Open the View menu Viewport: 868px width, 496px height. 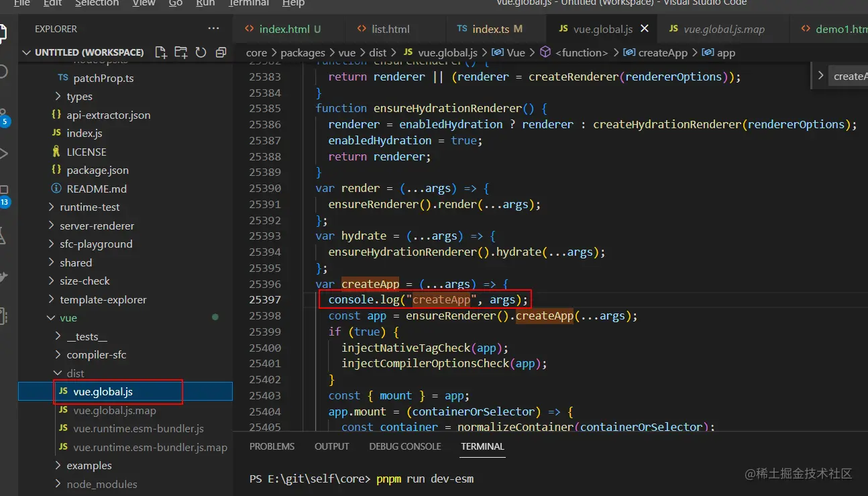(x=144, y=3)
